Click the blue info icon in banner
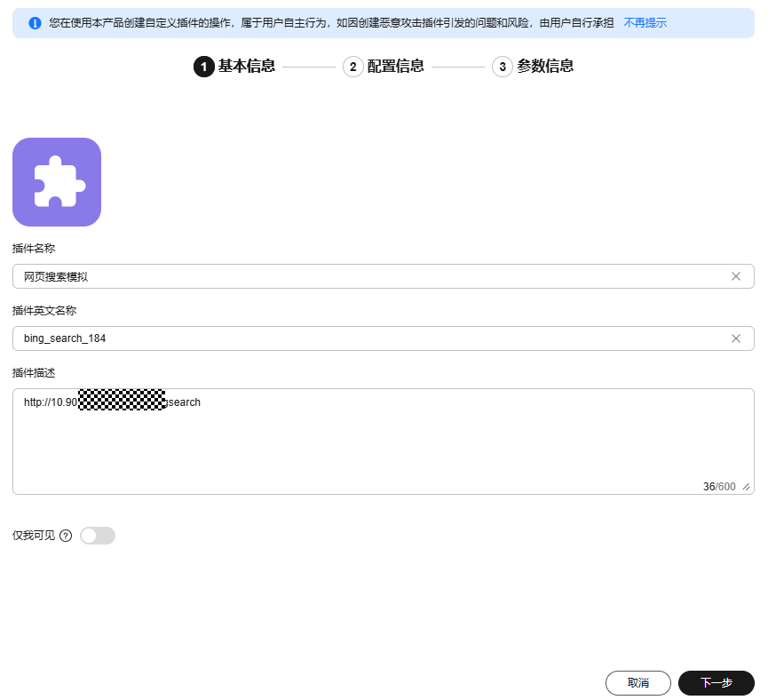Image resolution: width=768 pixels, height=700 pixels. 35,23
